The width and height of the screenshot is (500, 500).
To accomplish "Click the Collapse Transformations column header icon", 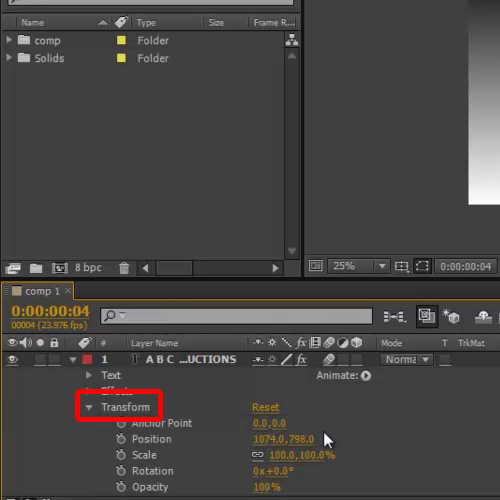I will coord(272,343).
